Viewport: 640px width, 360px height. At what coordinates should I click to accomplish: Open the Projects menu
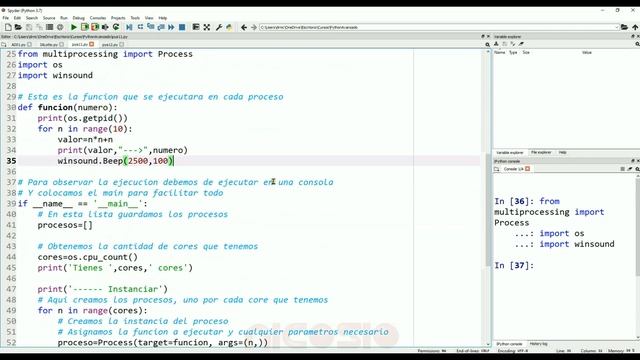[x=118, y=18]
